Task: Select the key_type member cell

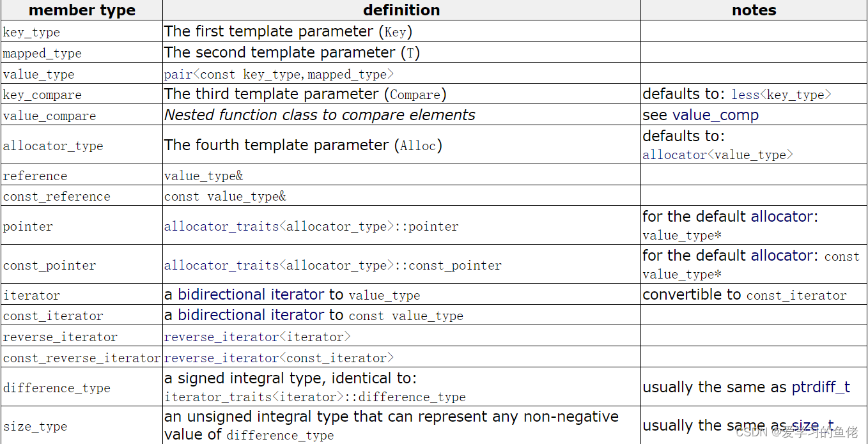Action: point(31,32)
